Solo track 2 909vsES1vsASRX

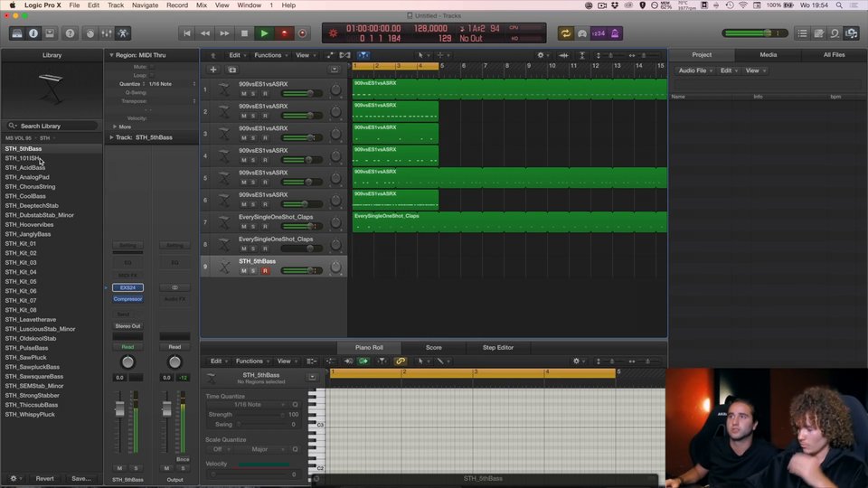tap(253, 116)
